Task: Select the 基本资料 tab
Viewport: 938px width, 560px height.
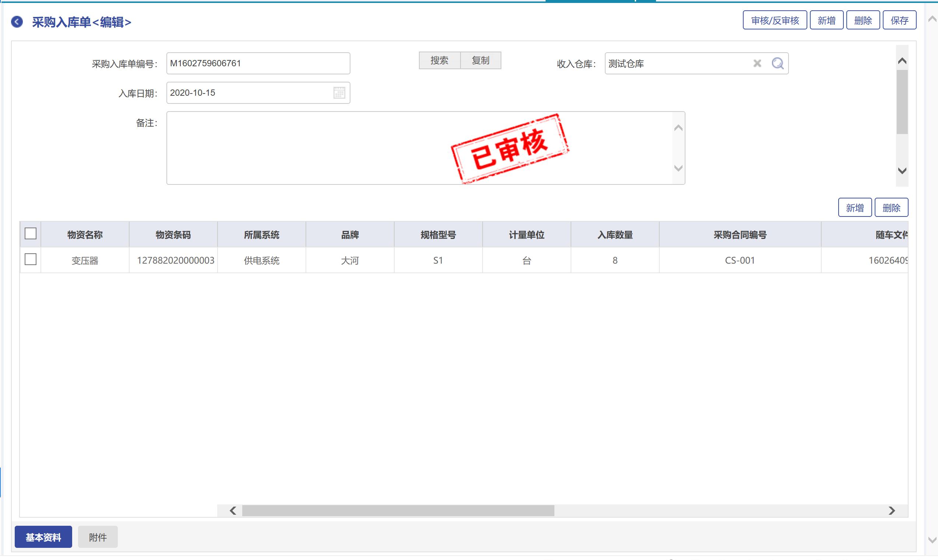Action: (43, 537)
